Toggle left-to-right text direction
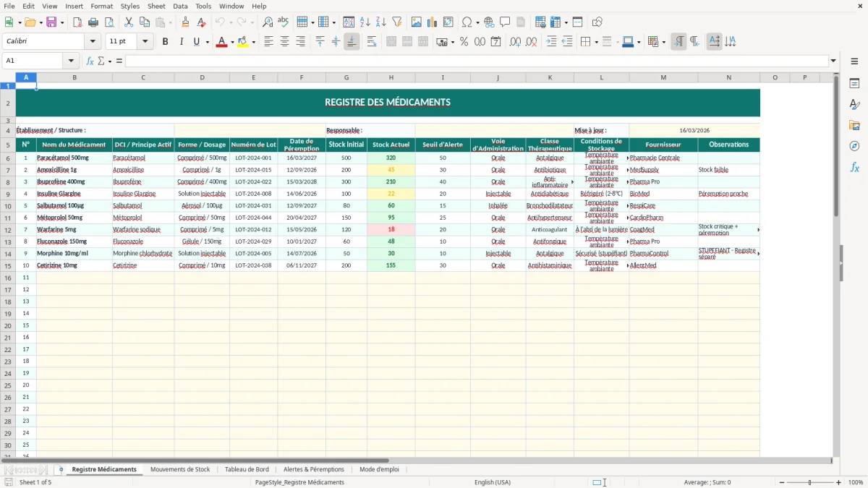Screen dimensions: 868x488 pos(678,42)
